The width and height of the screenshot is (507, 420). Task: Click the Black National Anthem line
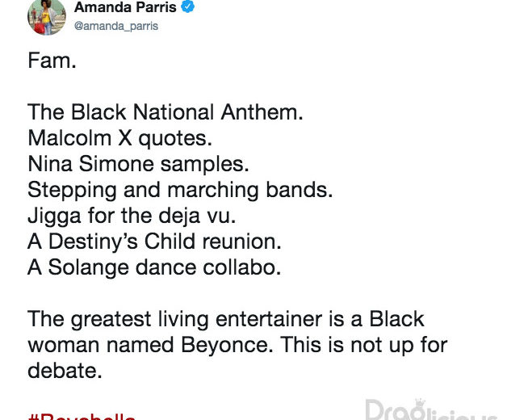pyautogui.click(x=166, y=112)
